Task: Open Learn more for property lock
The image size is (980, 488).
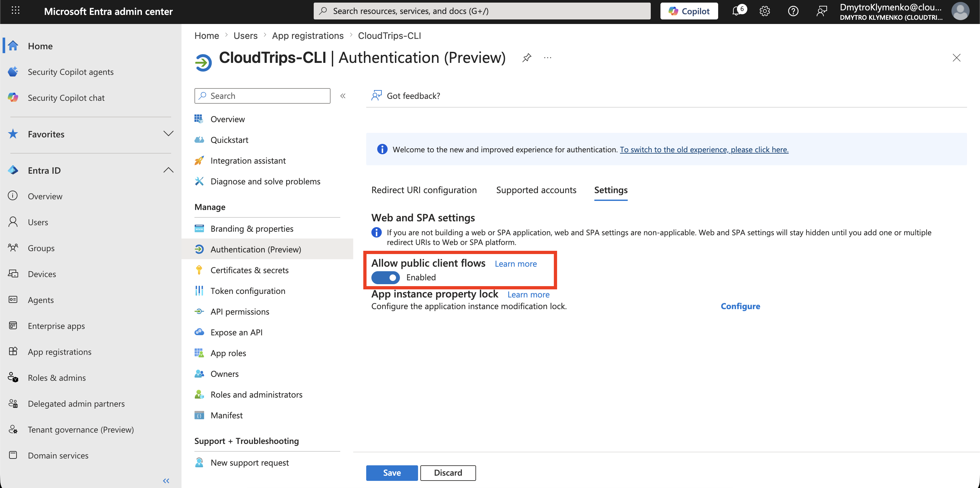Action: click(x=529, y=295)
